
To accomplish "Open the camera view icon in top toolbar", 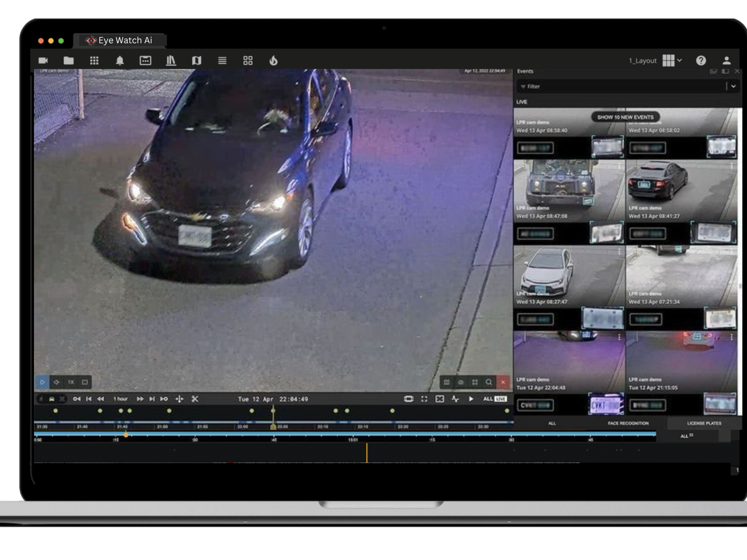I will [x=43, y=61].
